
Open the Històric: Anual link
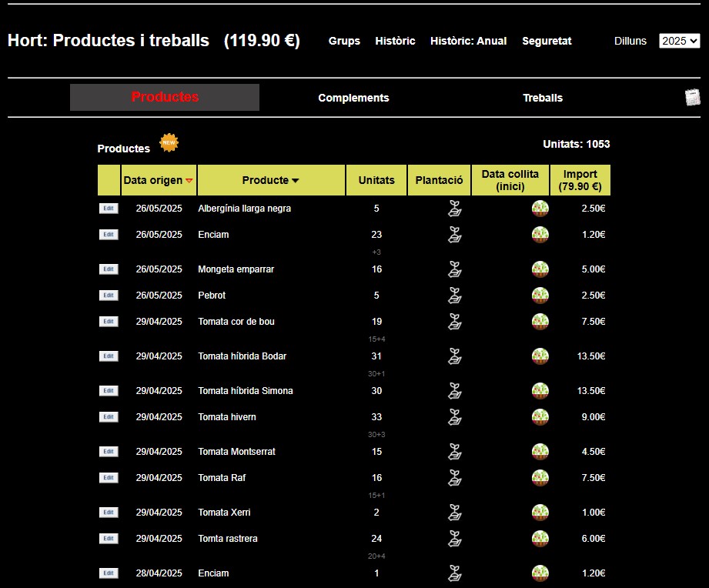(469, 41)
